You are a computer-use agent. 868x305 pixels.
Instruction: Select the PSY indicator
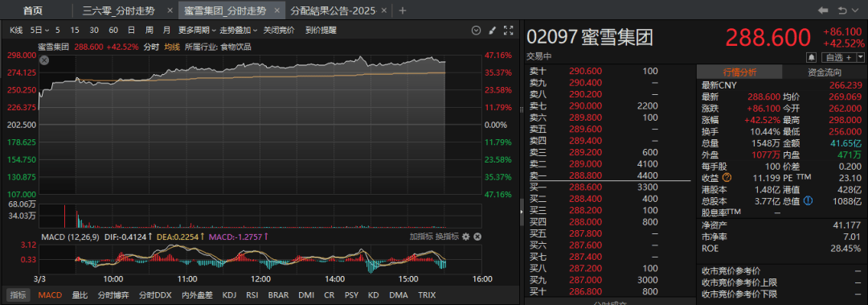pos(351,295)
